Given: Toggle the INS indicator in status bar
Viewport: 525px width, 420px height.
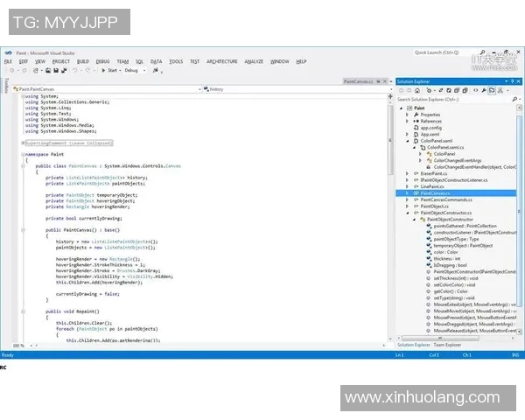Looking at the screenshot, I should [515, 355].
